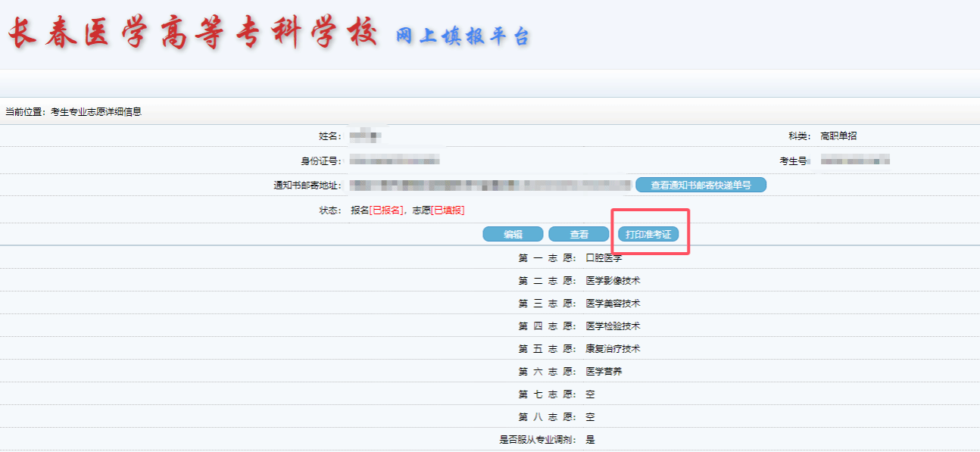Click the blurred 考生号 value

point(855,161)
